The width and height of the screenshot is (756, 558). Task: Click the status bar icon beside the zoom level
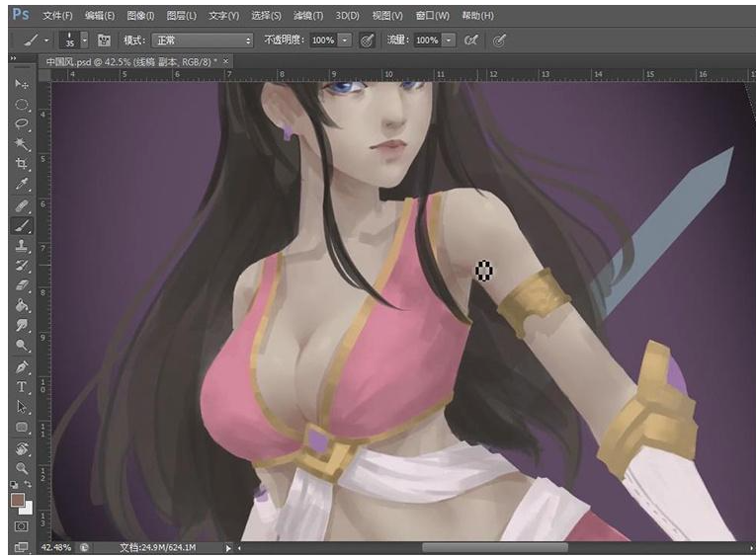point(84,547)
